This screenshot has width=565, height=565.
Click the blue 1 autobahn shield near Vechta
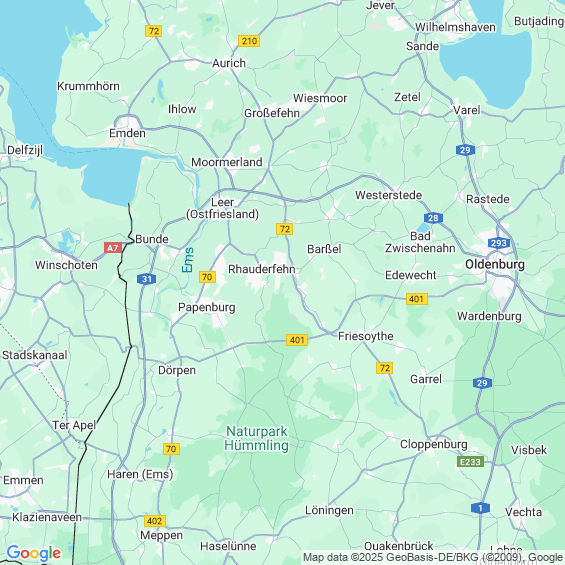coord(480,508)
